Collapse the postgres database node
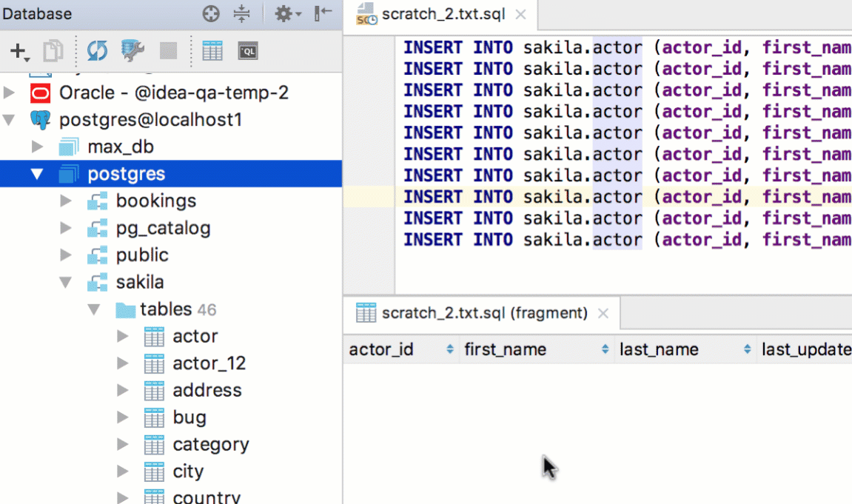The image size is (852, 504). 37,174
